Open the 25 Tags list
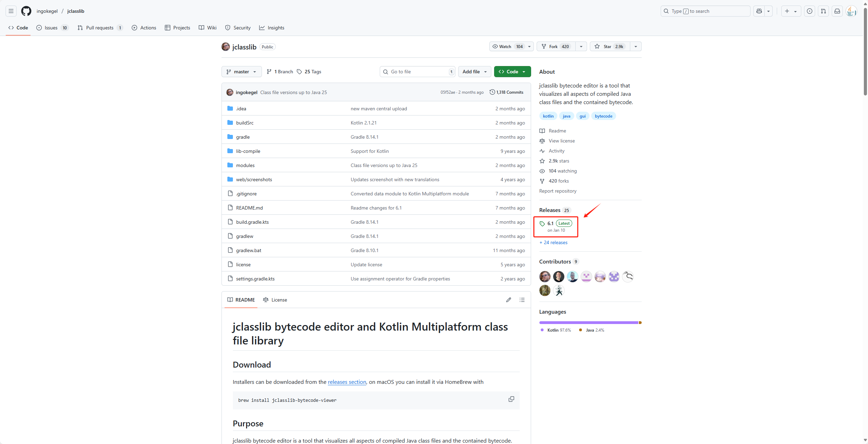 point(309,72)
